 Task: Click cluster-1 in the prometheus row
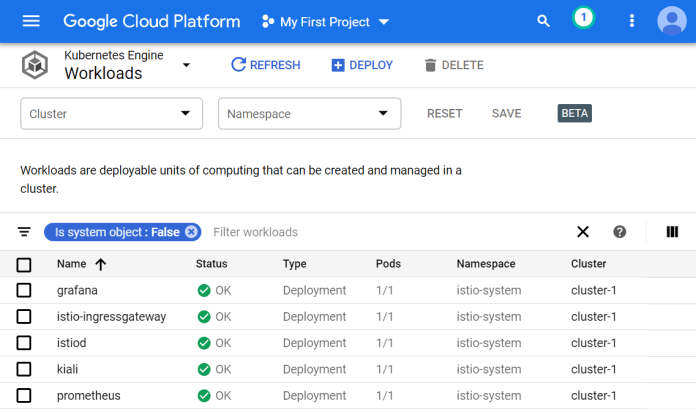(593, 396)
